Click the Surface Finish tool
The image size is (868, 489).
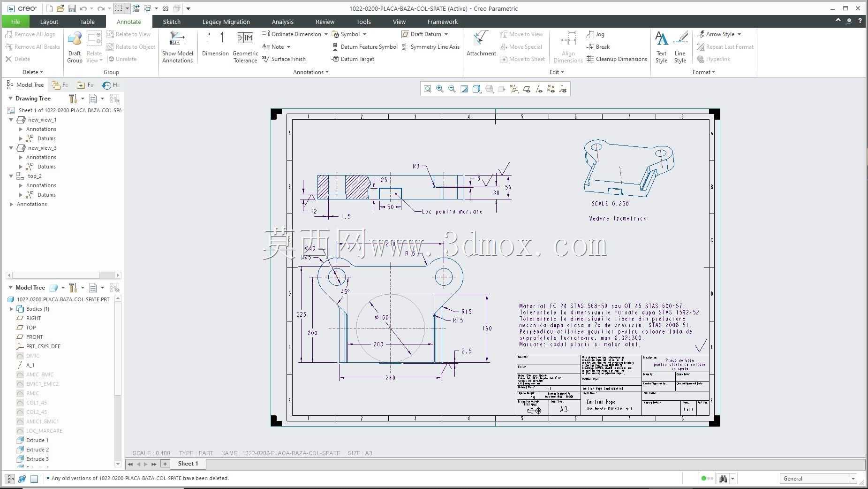click(284, 59)
